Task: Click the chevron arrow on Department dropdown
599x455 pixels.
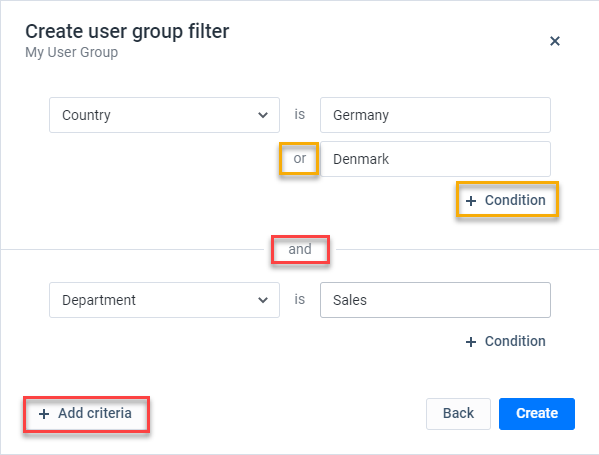Action: (x=263, y=300)
